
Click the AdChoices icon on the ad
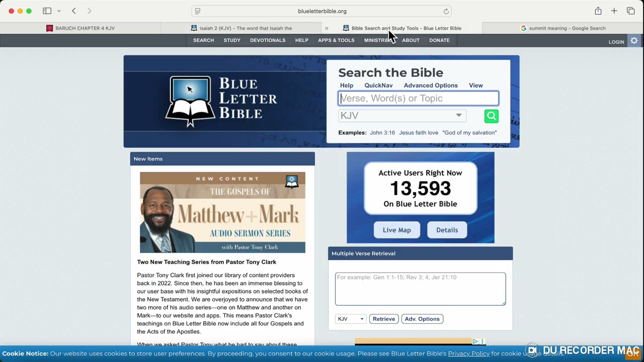pos(475,341)
